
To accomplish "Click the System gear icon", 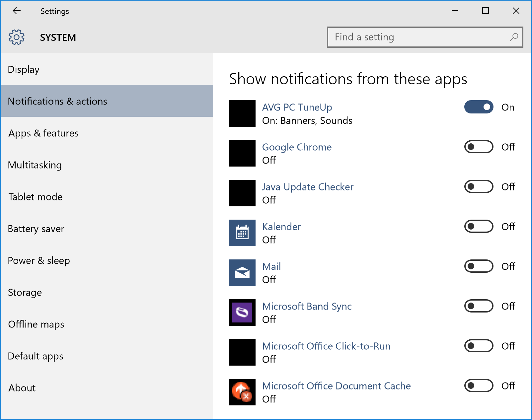I will click(x=17, y=37).
